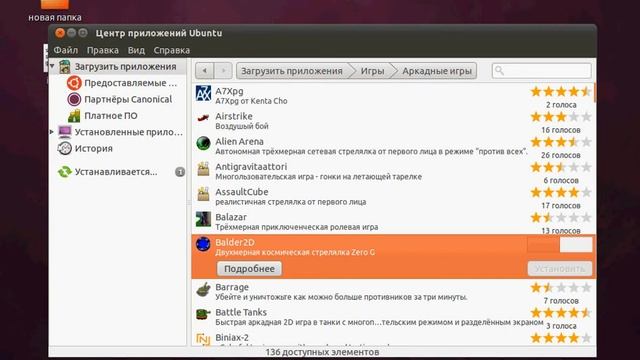Open the новая папка desktop folder
This screenshot has height=360, width=640.
55,11
